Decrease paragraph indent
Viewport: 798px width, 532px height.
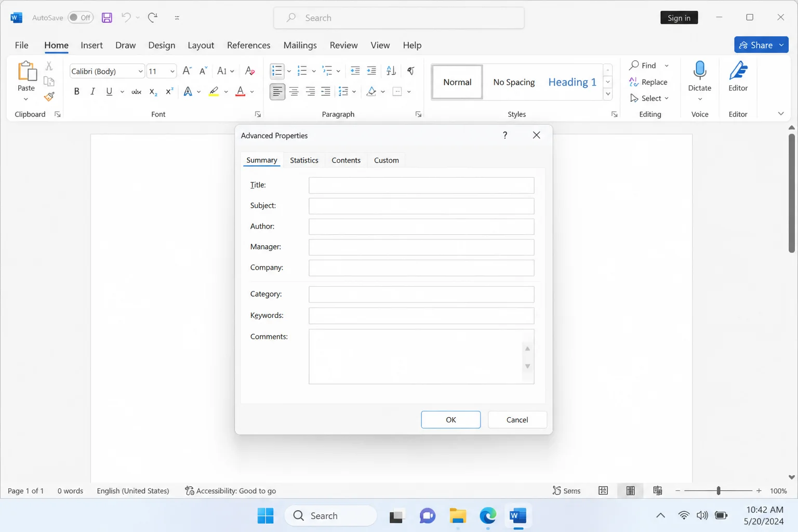pos(355,71)
